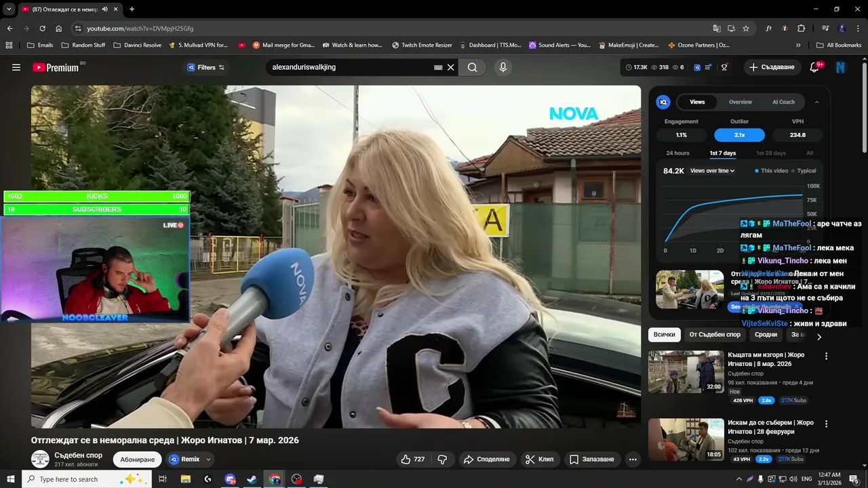Viewport: 868px width, 488px height.
Task: Click the Клип scissors button
Action: [539, 460]
